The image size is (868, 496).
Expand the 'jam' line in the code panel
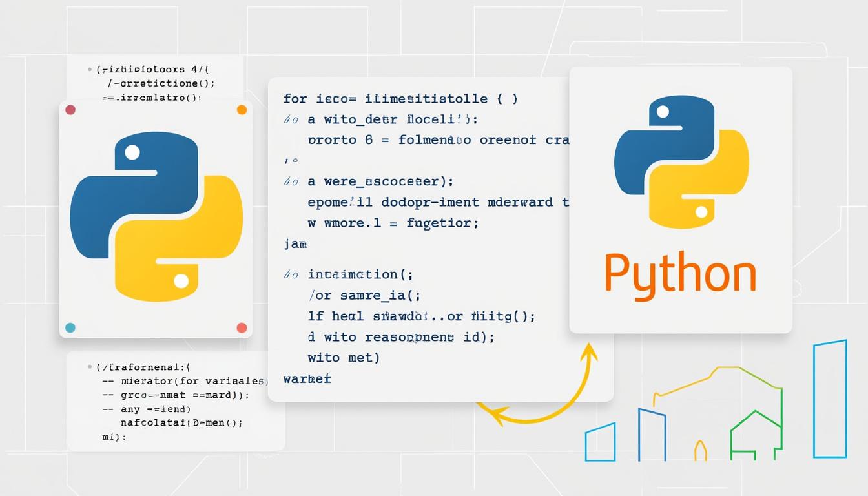[x=296, y=243]
